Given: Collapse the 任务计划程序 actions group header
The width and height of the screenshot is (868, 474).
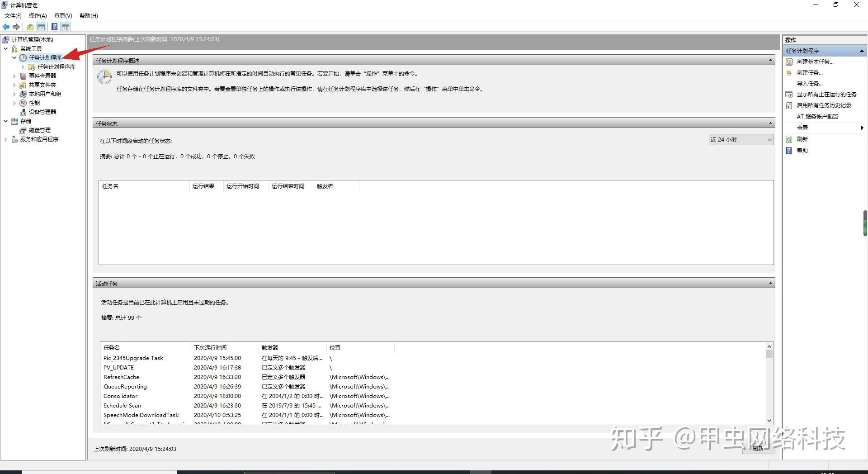Looking at the screenshot, I should pos(862,51).
